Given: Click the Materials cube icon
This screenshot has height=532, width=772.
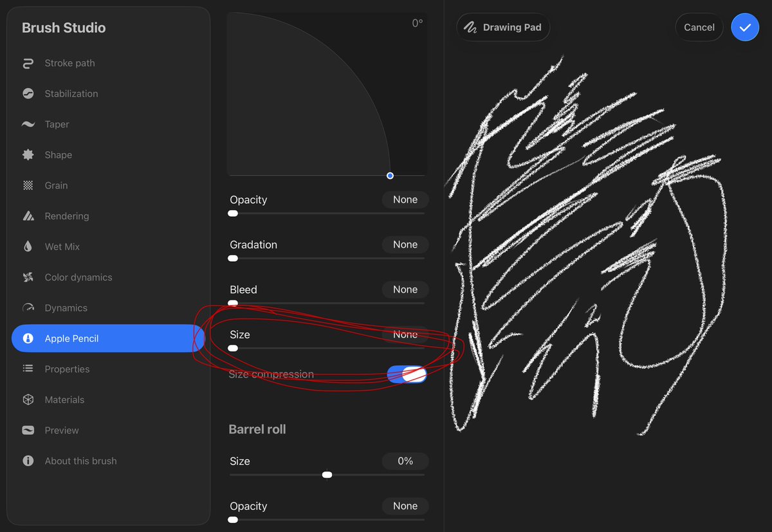Looking at the screenshot, I should (x=28, y=399).
